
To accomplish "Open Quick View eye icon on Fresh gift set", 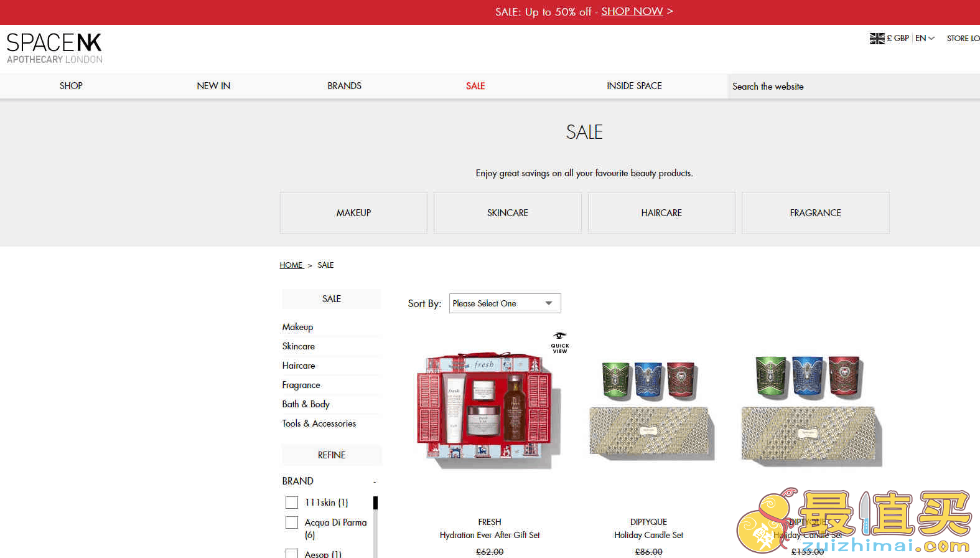I will (560, 343).
